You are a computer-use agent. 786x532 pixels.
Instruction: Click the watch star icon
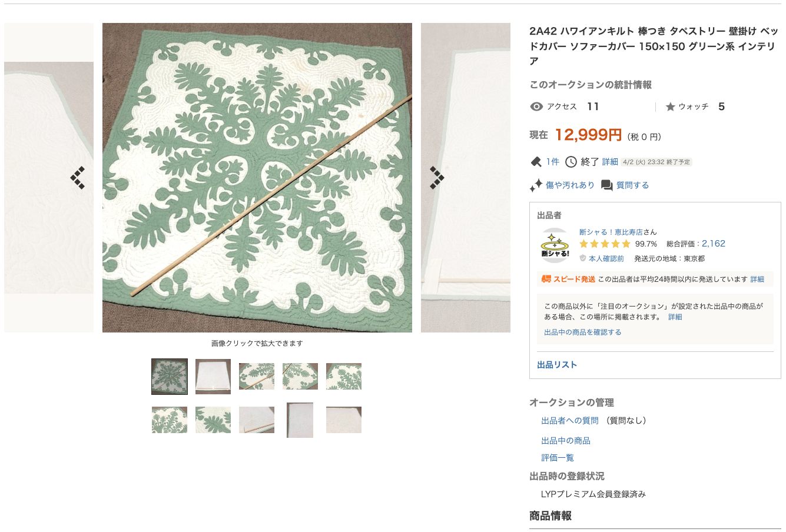tap(670, 107)
